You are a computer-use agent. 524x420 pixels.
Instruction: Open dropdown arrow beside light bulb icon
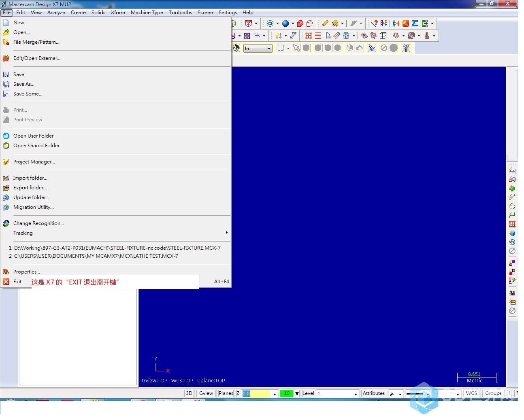click(x=285, y=36)
